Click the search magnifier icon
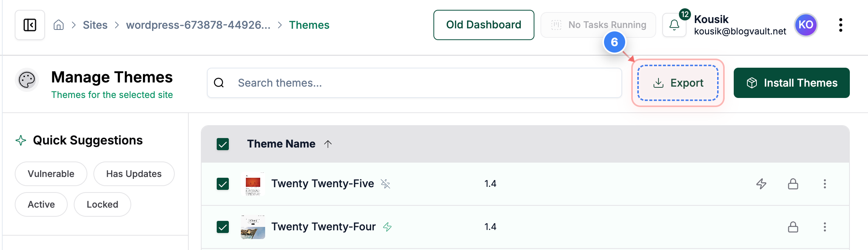The height and width of the screenshot is (250, 868). pyautogui.click(x=219, y=82)
